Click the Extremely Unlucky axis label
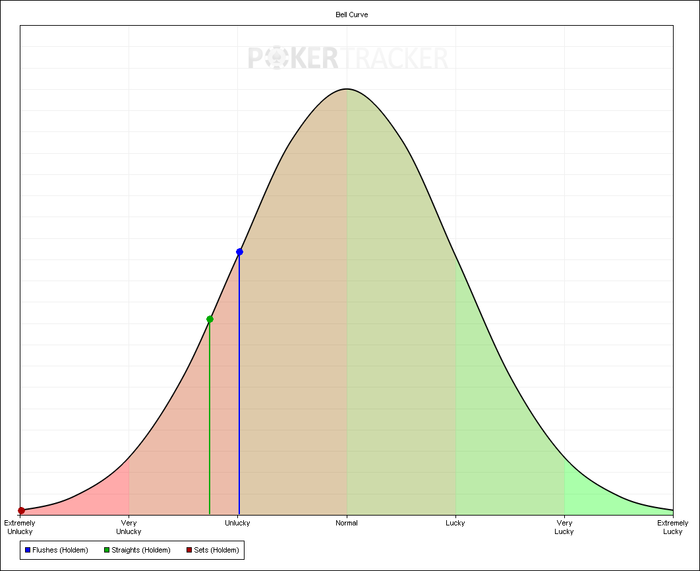Screen dimensions: 700x571 (x=20, y=527)
